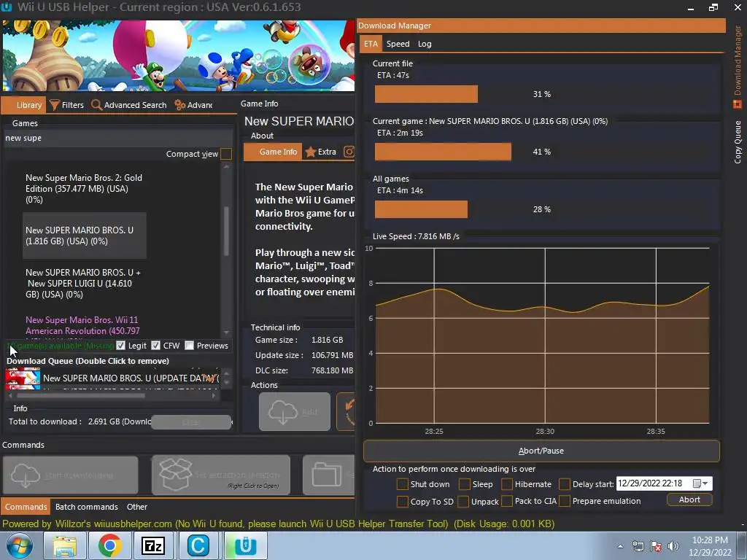Click the download queue game thumbnail

(x=23, y=378)
